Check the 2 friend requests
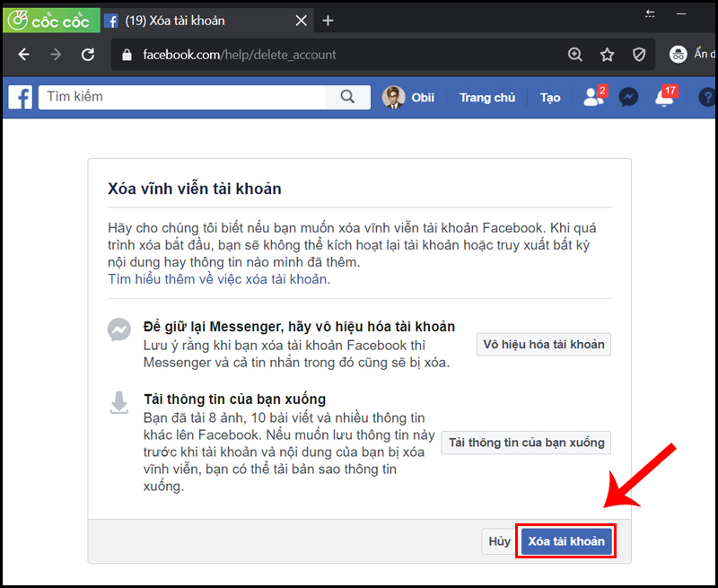 [x=592, y=96]
